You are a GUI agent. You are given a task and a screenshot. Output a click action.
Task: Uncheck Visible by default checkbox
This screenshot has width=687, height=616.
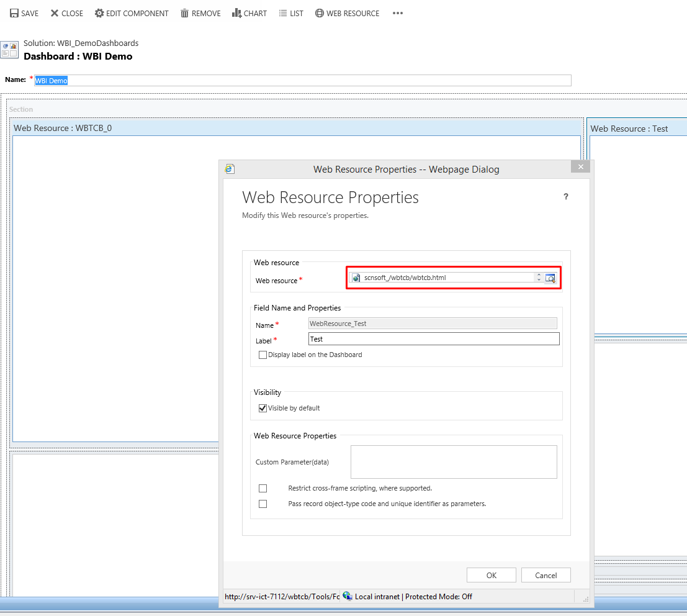click(x=263, y=408)
